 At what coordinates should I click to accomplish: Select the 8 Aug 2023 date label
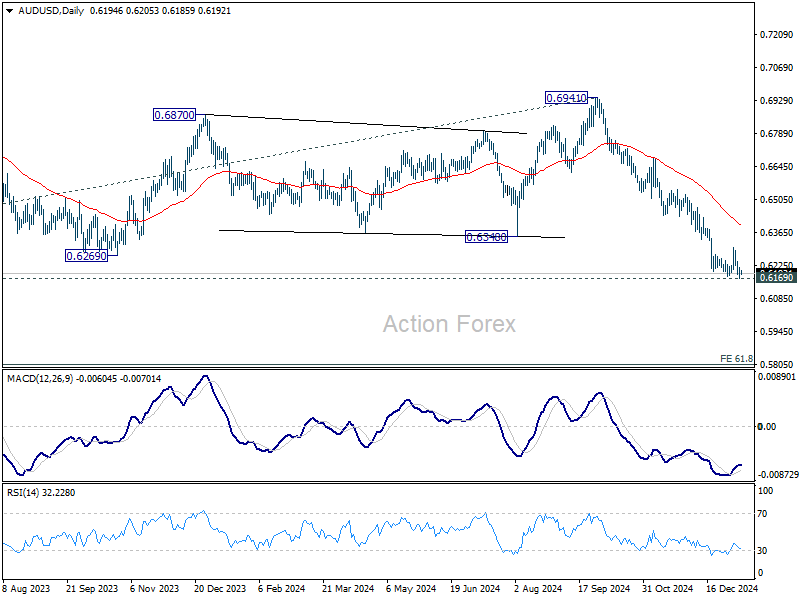[x=27, y=588]
